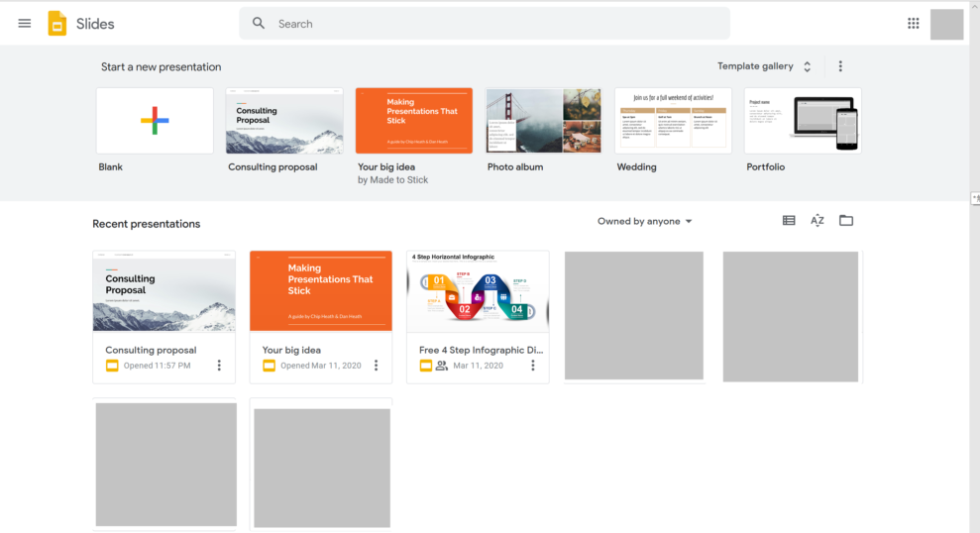Expand the Template gallery
The image size is (980, 533).
pos(764,66)
